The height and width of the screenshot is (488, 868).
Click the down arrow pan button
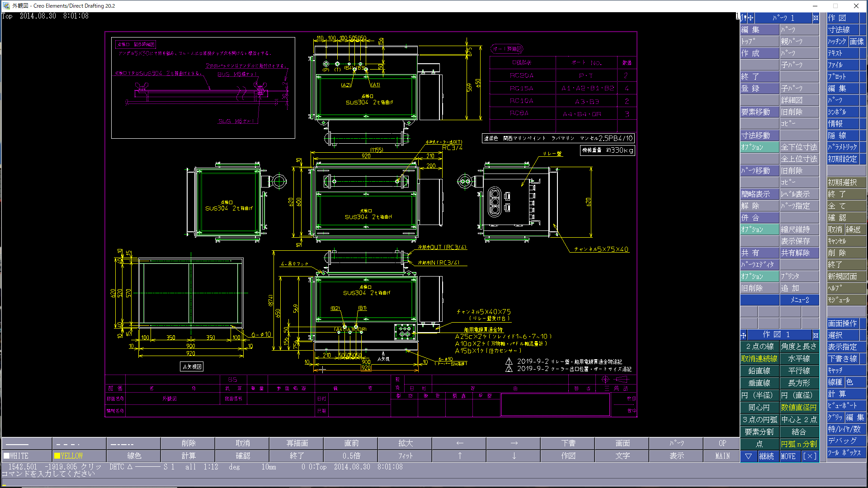514,456
